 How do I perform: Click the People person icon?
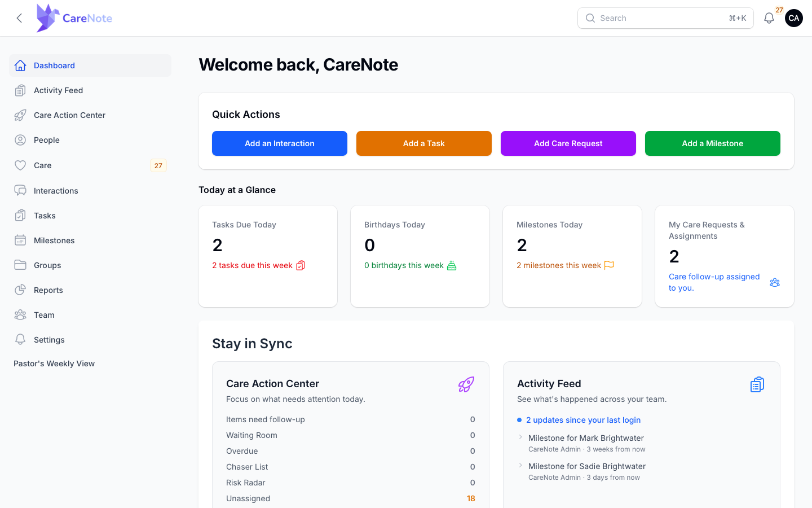20,140
